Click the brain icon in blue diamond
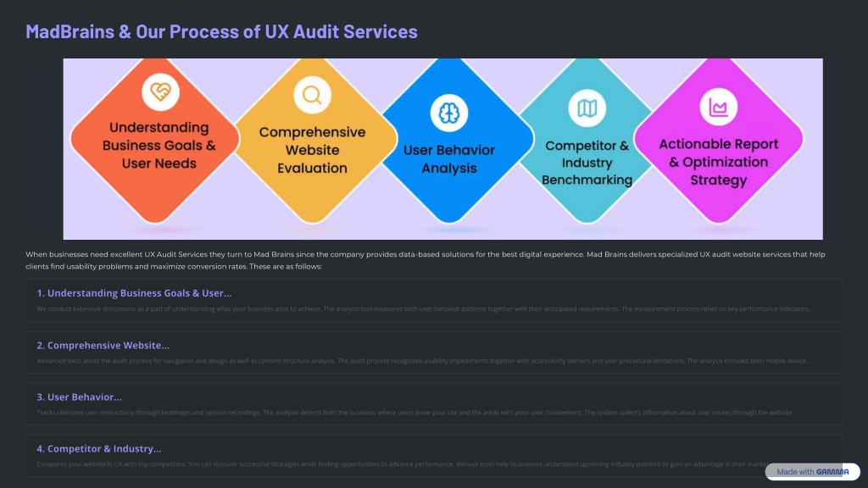 449,113
